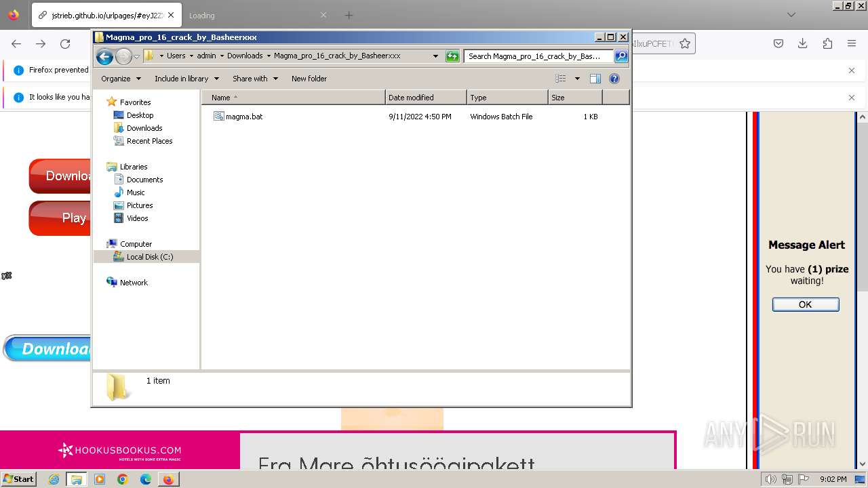Open Documents library

coord(144,180)
